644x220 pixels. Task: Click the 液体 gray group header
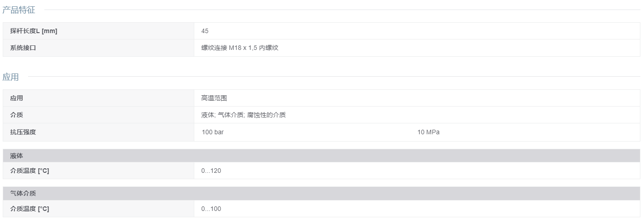(x=322, y=156)
